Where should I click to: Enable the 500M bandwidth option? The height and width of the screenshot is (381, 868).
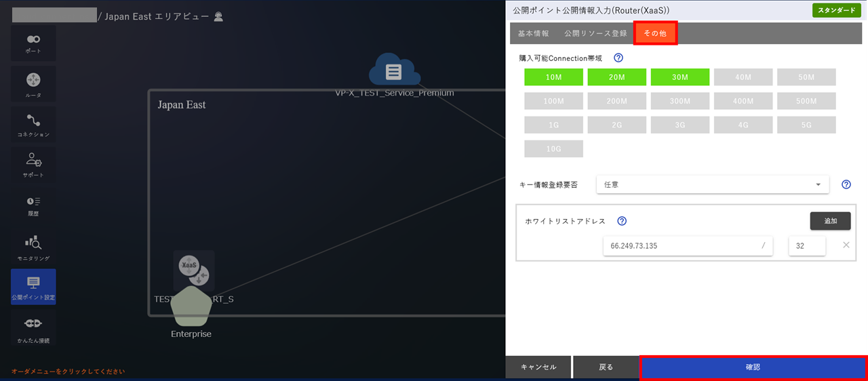806,101
